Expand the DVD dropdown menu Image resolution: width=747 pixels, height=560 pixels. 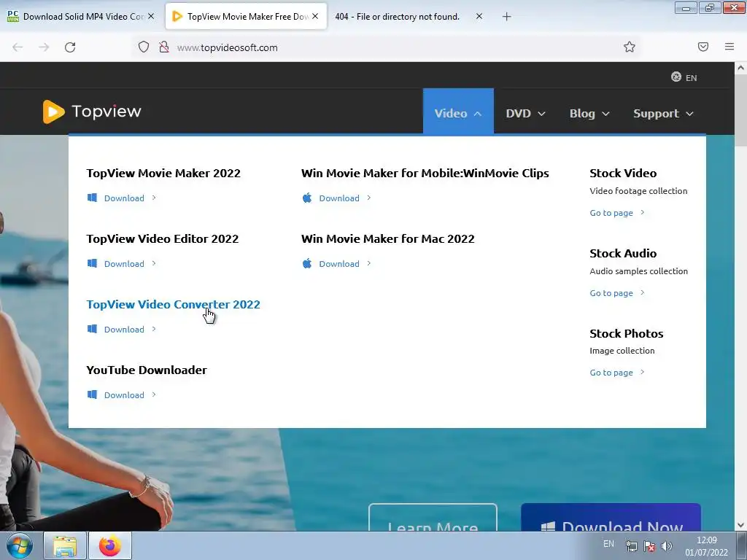coord(525,113)
